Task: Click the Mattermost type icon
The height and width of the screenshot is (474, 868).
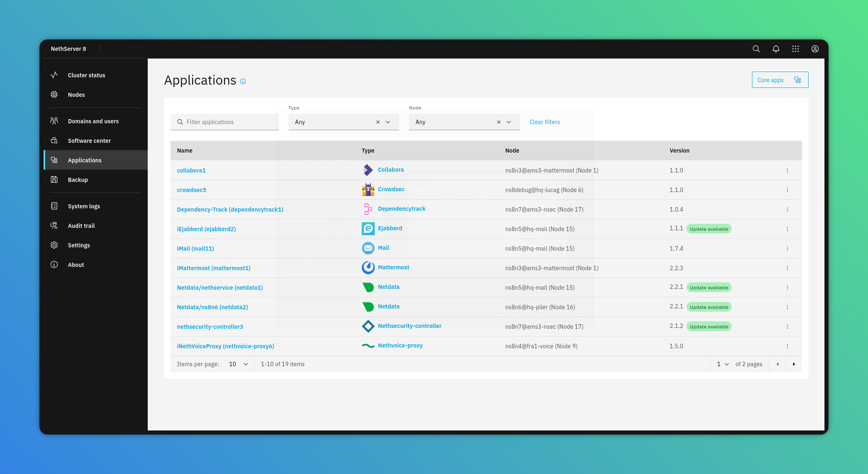Action: 368,268
